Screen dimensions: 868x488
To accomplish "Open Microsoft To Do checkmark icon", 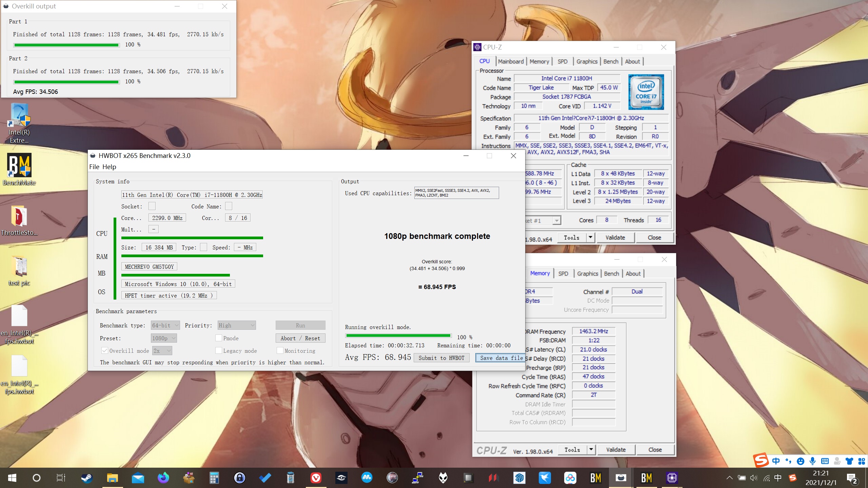I will [x=265, y=478].
